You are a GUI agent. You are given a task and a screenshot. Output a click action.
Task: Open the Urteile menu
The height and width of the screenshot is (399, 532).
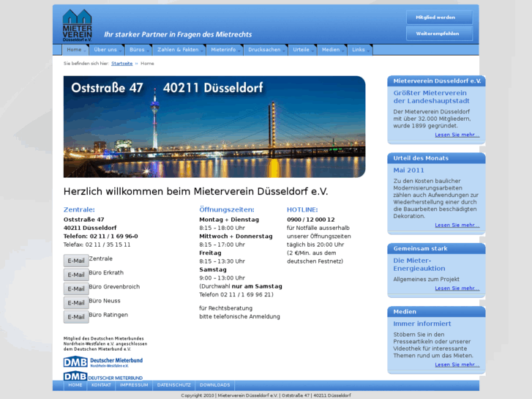(x=302, y=50)
